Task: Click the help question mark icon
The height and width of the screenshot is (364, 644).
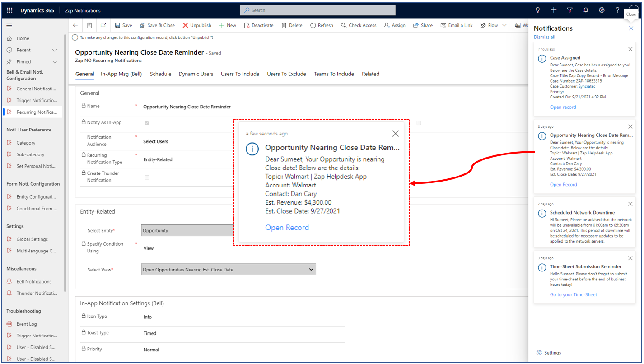Action: 617,10
